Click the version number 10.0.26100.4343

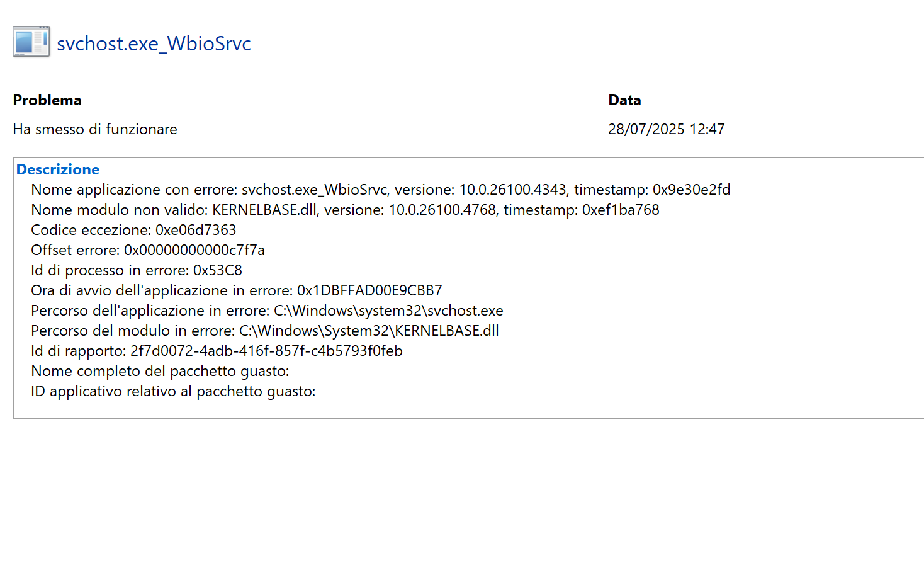tap(512, 190)
